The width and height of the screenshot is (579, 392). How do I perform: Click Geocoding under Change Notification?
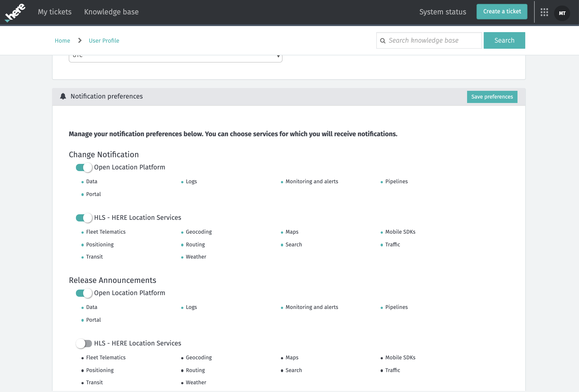[199, 232]
